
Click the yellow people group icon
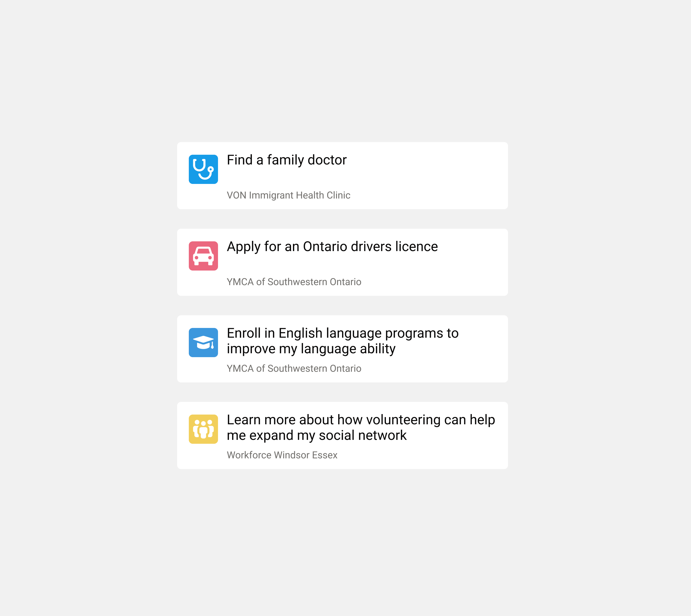(x=203, y=429)
